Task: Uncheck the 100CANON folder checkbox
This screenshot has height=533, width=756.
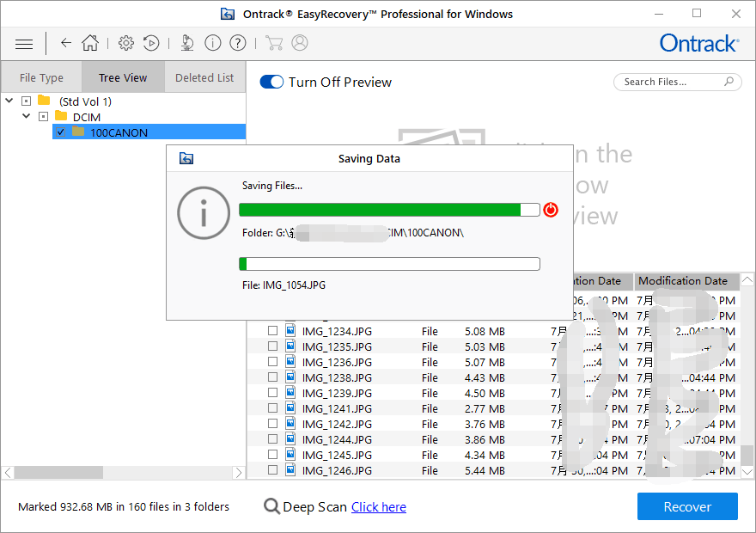Action: 60,132
